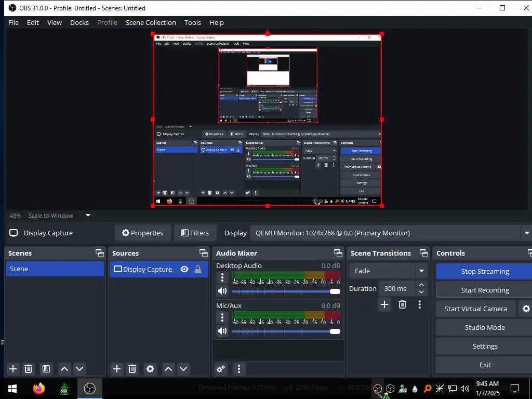Image resolution: width=532 pixels, height=399 pixels.
Task: Open source Properties button in toolbar
Action: [x=142, y=233]
